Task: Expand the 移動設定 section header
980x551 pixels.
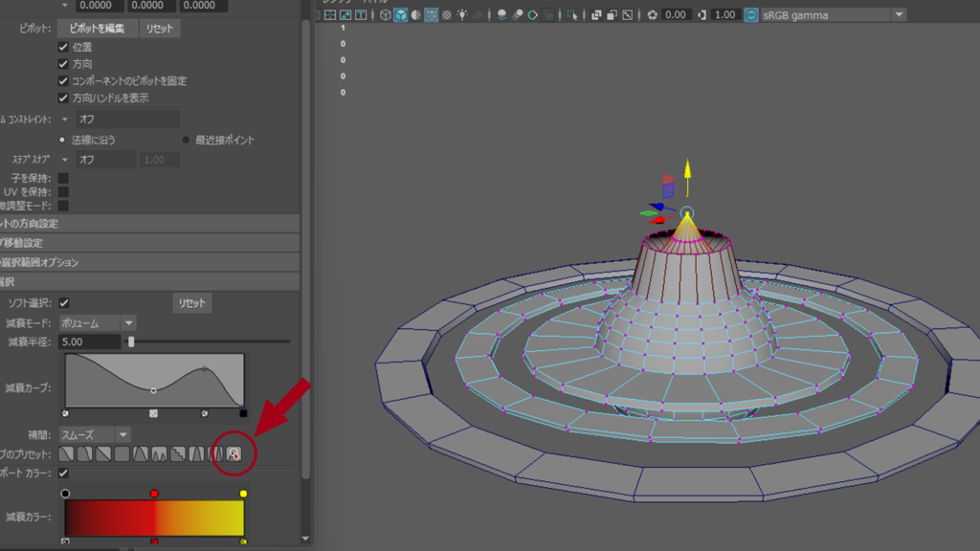Action: [x=149, y=243]
